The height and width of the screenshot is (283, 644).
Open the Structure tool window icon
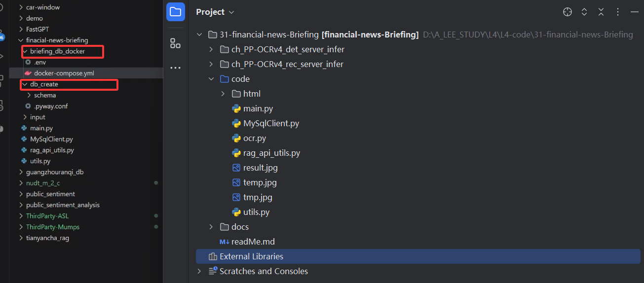(175, 43)
